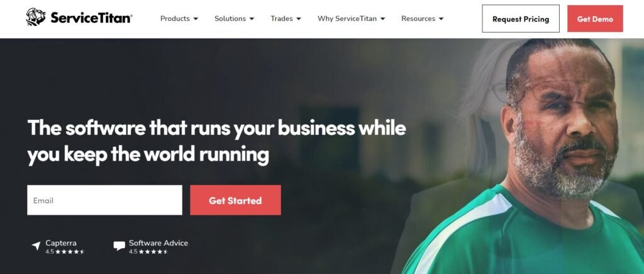Viewport: 644px width, 274px height.
Task: Click the Get Started button
Action: [x=235, y=200]
